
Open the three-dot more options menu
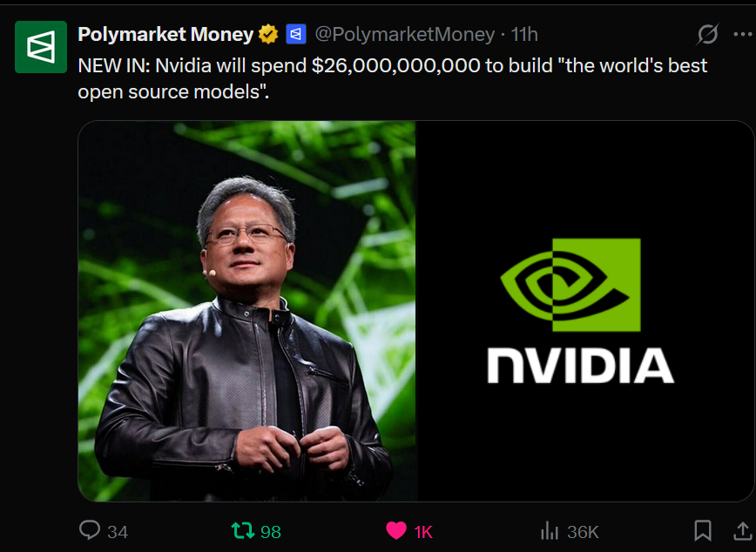(743, 34)
